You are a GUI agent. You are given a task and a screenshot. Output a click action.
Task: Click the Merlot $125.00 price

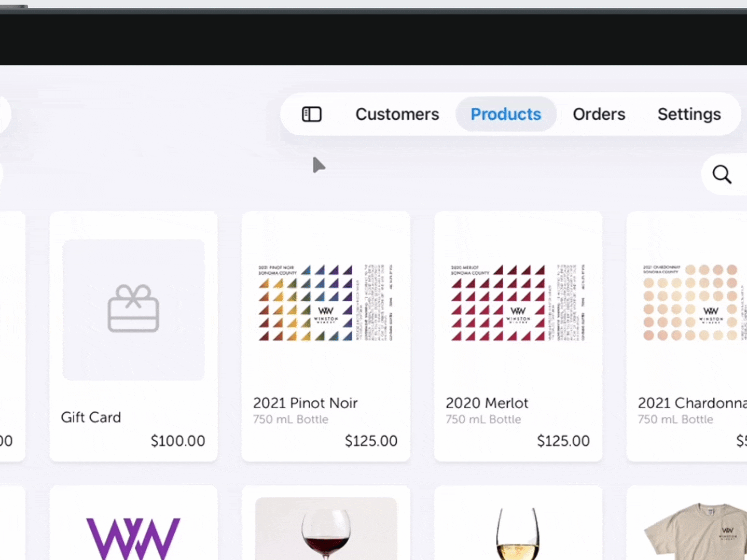(x=563, y=441)
